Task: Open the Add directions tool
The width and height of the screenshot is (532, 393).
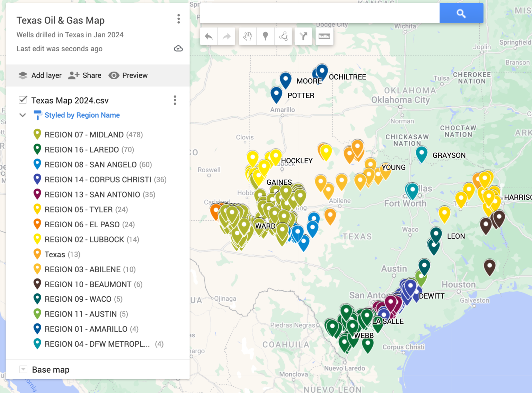Action: tap(303, 36)
